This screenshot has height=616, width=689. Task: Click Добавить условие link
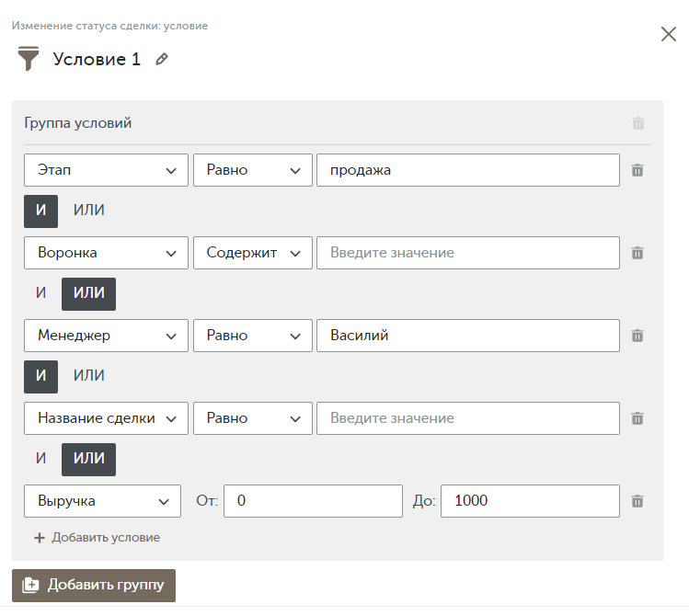tap(98, 538)
